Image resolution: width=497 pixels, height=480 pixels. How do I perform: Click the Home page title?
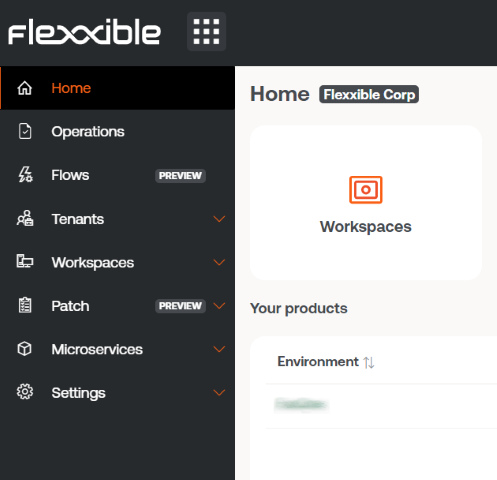pyautogui.click(x=280, y=94)
